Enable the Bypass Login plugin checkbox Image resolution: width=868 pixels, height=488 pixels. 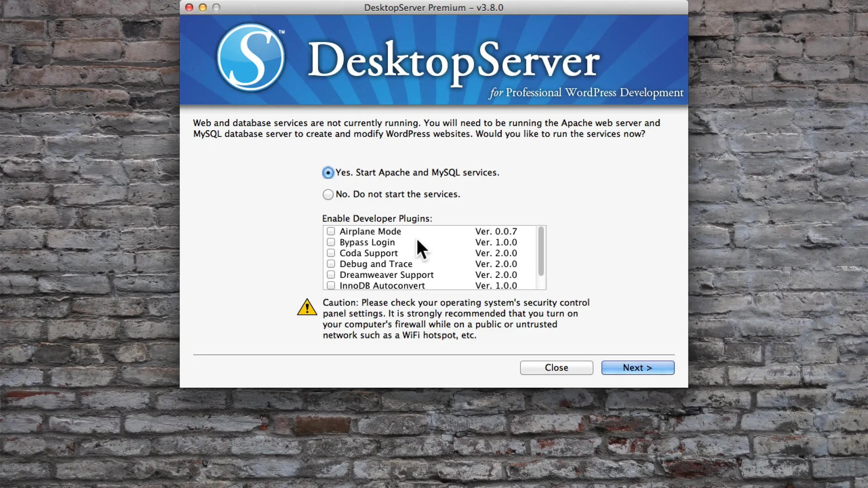click(x=331, y=242)
